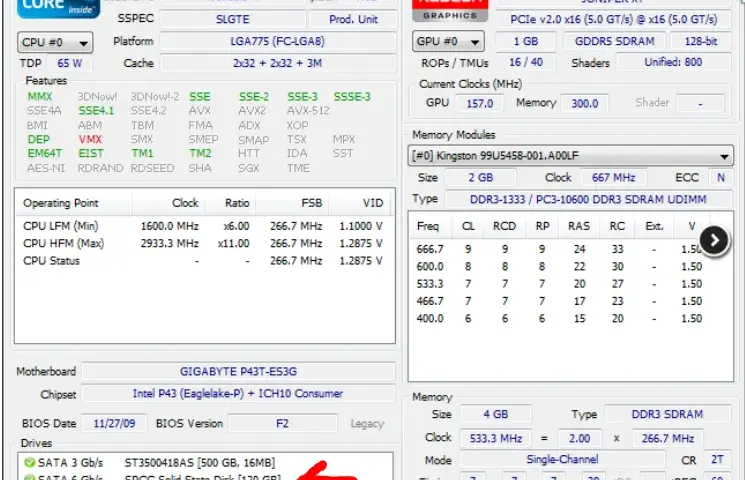745x480 pixels.
Task: Click the red VMX feature flag
Action: tap(90, 139)
